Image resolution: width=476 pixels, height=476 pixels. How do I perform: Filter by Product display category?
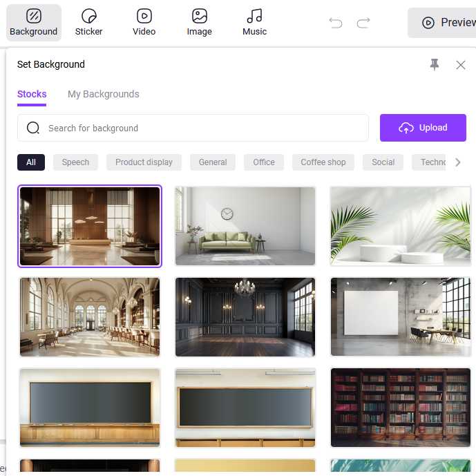[144, 162]
